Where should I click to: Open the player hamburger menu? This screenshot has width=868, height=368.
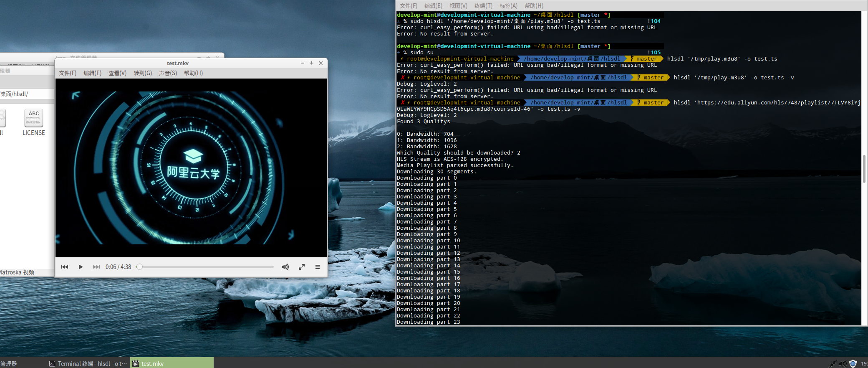pyautogui.click(x=318, y=267)
